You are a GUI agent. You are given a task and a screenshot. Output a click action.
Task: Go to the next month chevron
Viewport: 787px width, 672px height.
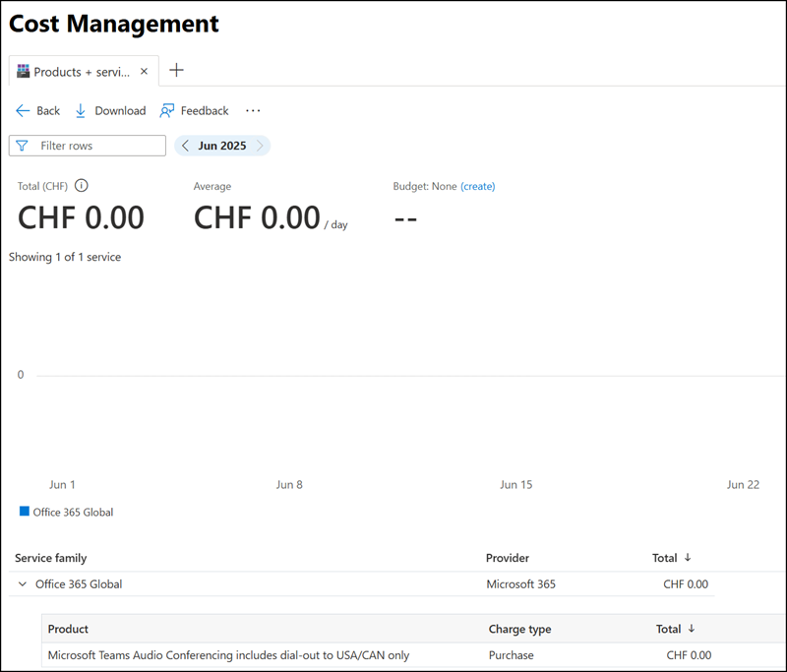[260, 146]
